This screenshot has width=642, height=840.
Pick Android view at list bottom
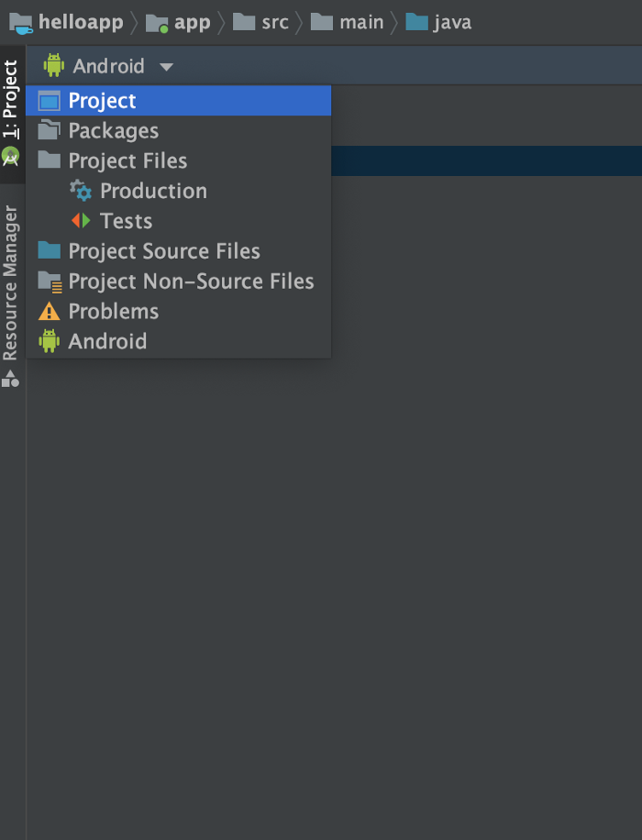point(179,341)
